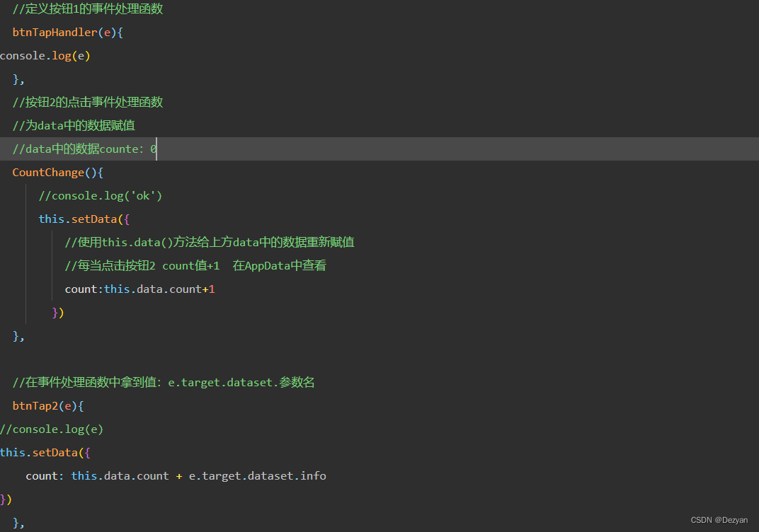Click the btnTapHandler function name
This screenshot has height=532, width=759.
tap(55, 33)
